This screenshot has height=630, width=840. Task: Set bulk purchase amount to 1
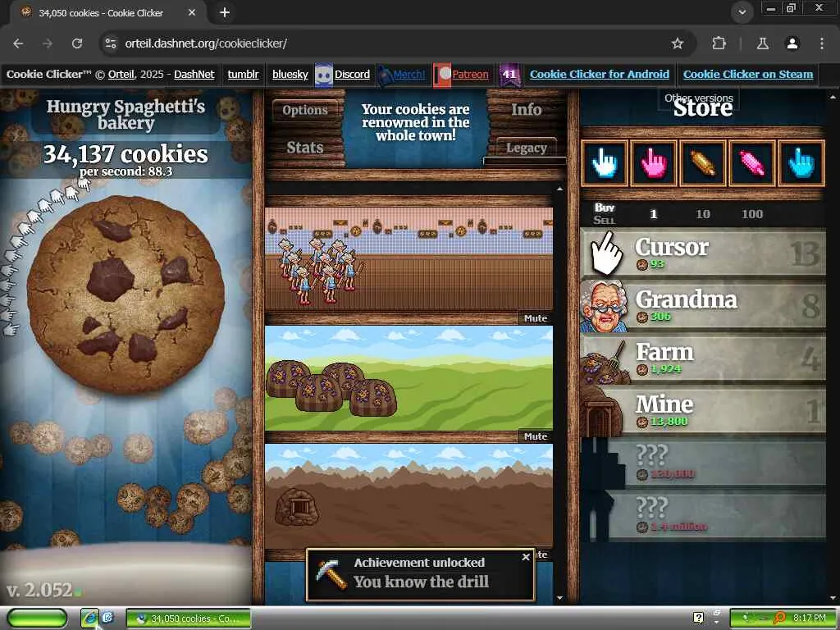(653, 214)
